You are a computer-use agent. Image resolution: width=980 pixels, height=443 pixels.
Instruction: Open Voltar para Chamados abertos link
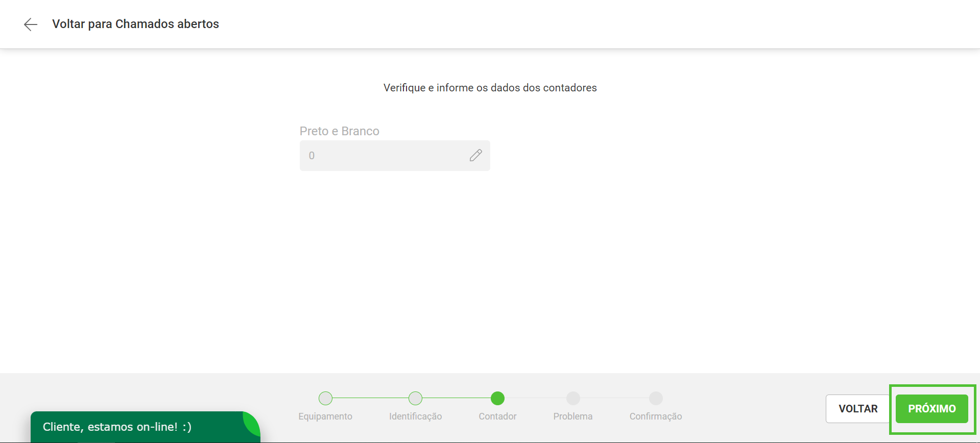click(x=135, y=24)
